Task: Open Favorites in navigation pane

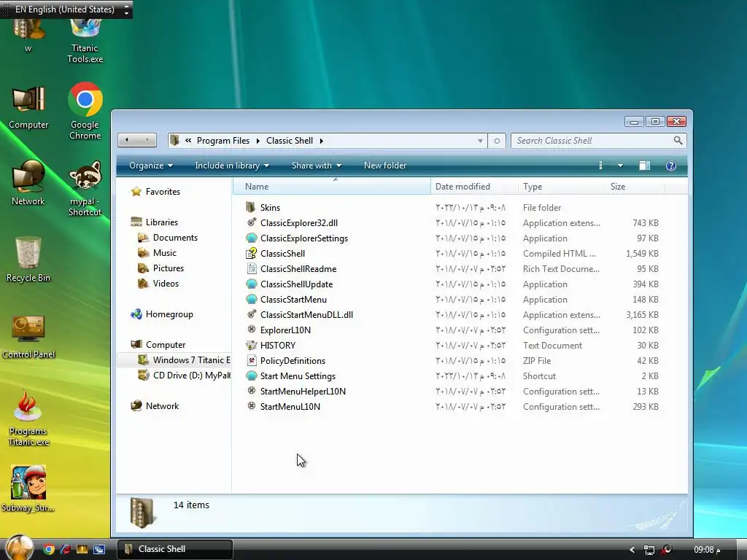Action: [163, 192]
